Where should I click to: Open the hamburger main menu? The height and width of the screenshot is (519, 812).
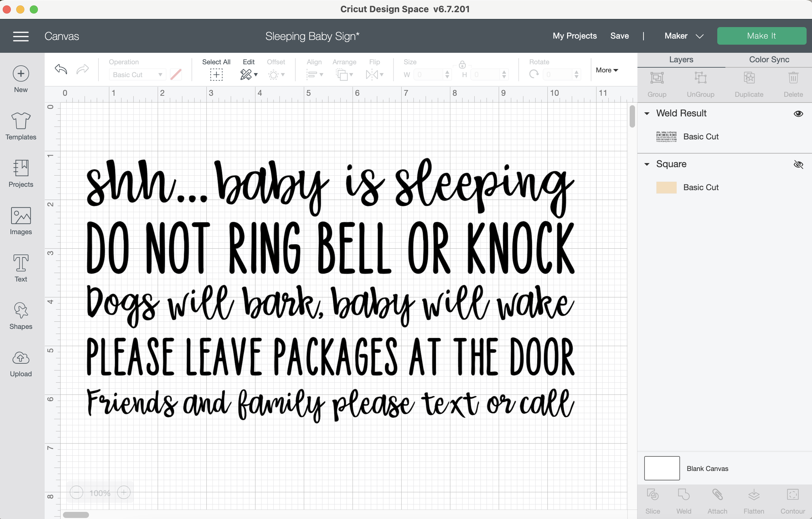click(x=21, y=36)
